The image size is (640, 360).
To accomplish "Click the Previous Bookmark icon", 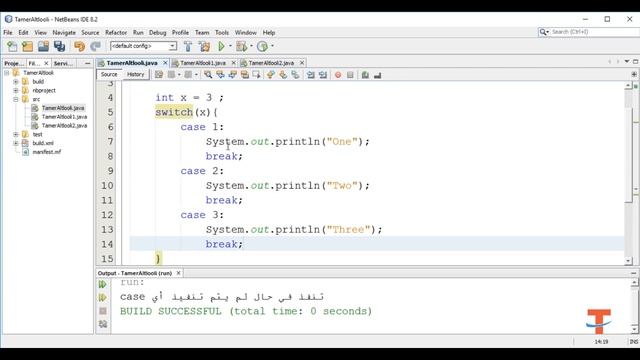I will click(271, 75).
